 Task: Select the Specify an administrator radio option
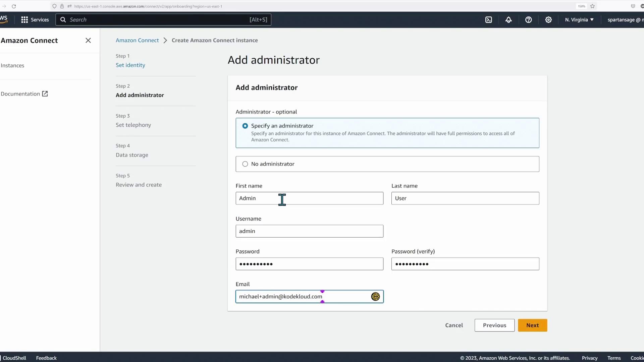[x=245, y=126]
